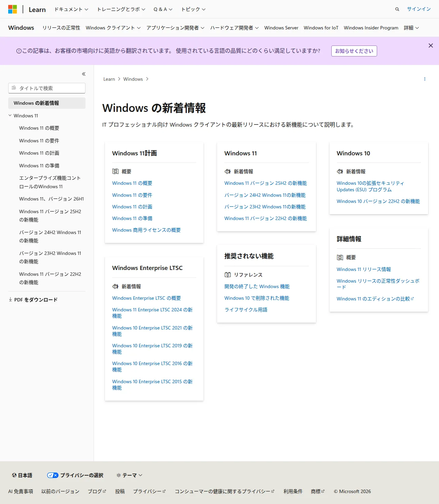The width and height of the screenshot is (439, 504).
Task: Click the タイトルで検索 search field
Action: point(47,88)
